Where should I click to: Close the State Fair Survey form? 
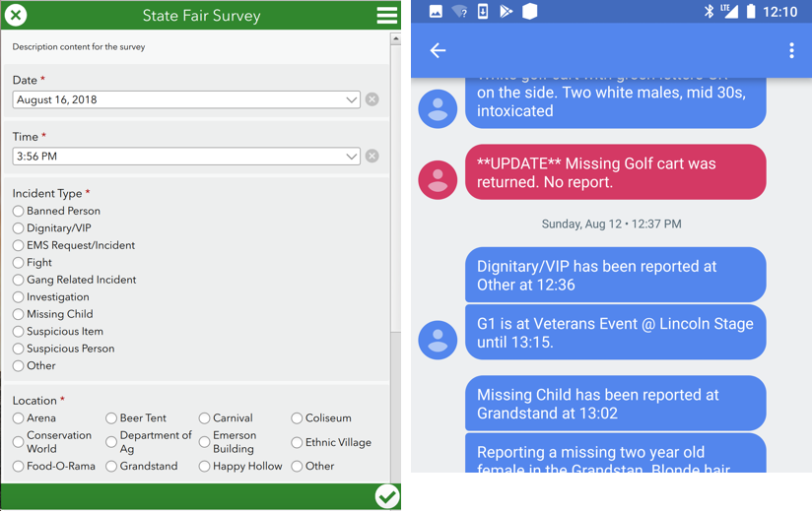pos(16,15)
